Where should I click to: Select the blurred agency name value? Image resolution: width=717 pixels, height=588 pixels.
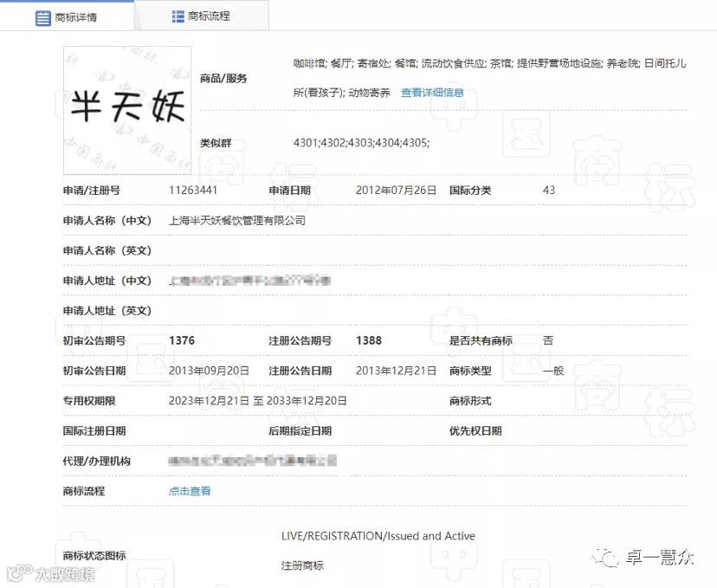click(252, 461)
